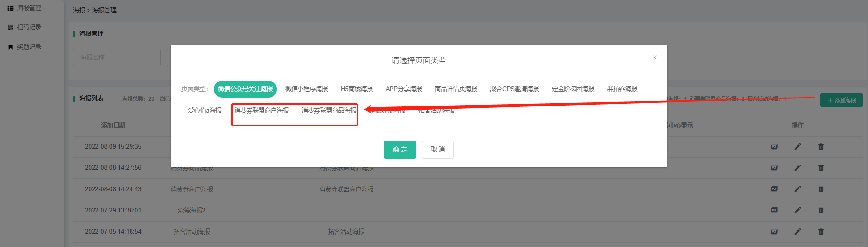Delete the 消费券商户海报 row with trash icon

(821, 189)
